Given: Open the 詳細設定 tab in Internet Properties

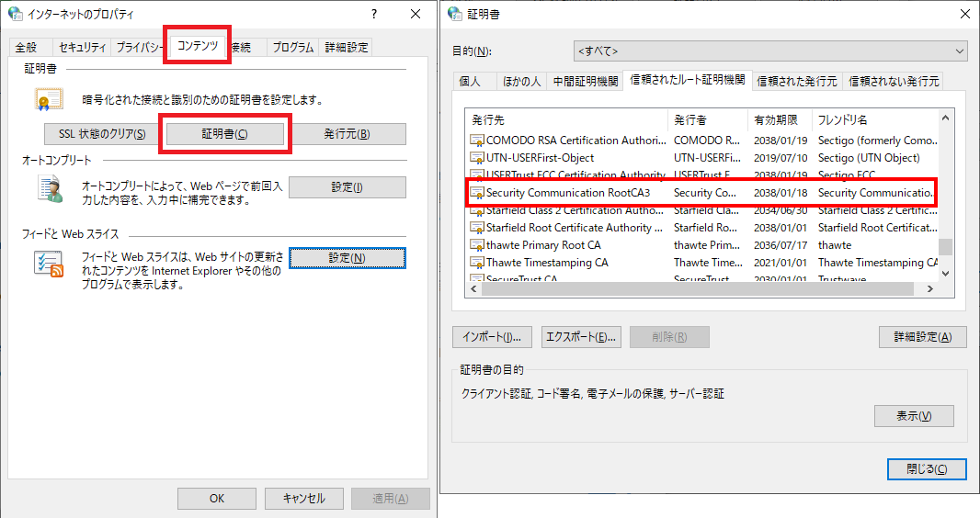Looking at the screenshot, I should pyautogui.click(x=346, y=48).
